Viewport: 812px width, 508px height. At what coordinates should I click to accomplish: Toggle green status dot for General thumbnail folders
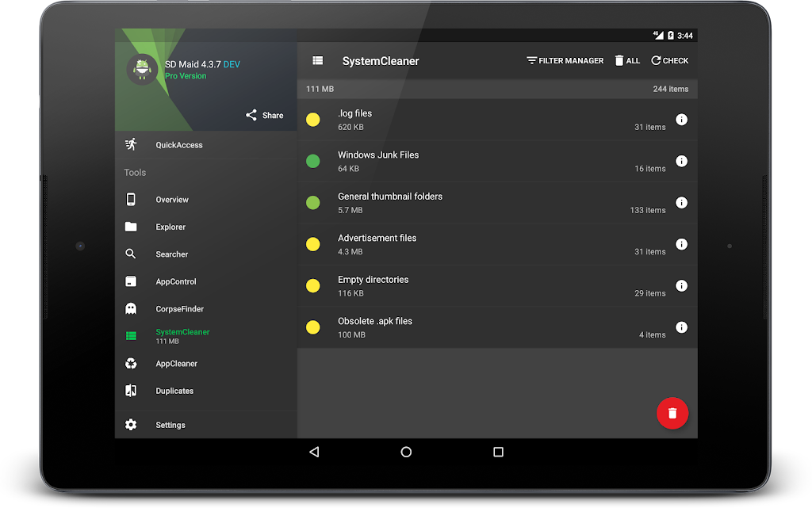click(x=313, y=203)
